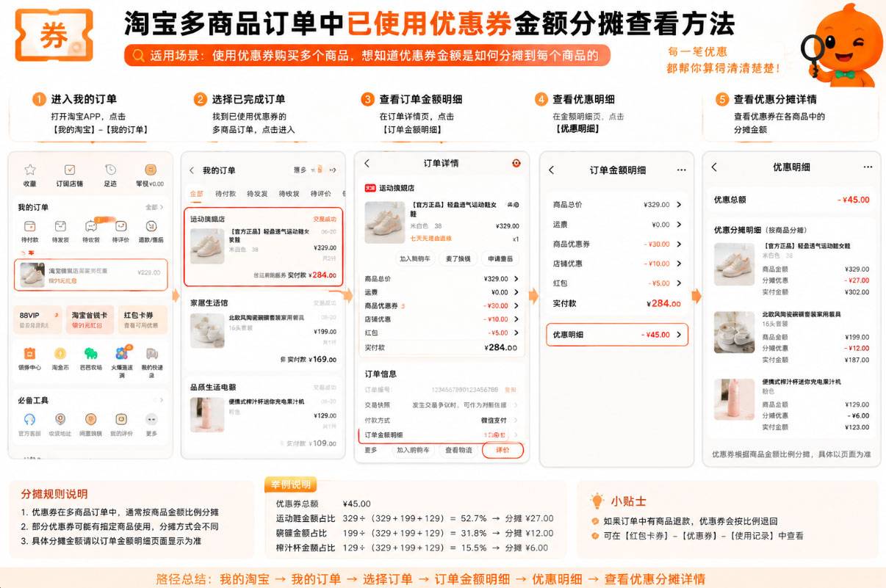
Task: Expand 红包 chevron in 订单金额明细 screen
Action: click(678, 283)
